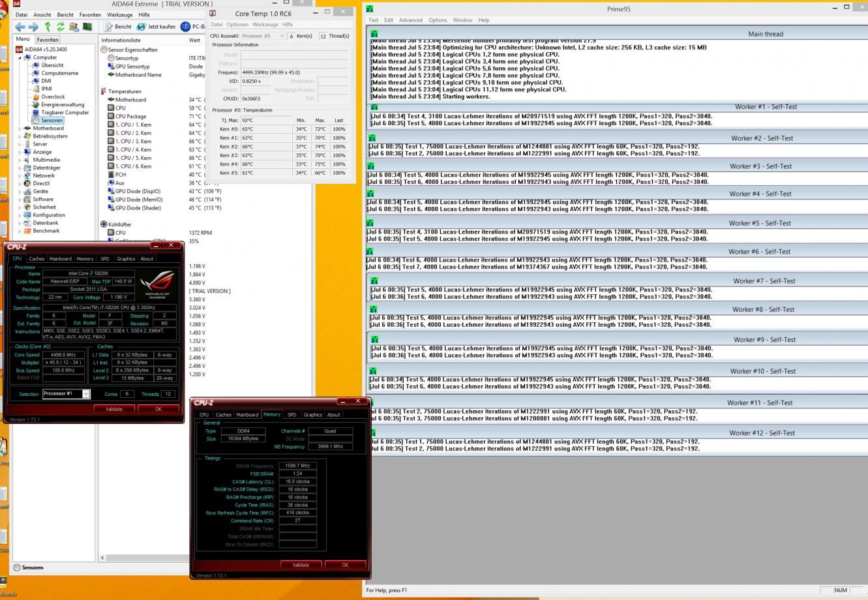Click Prime95 Main thread window icon
Image resolution: width=868 pixels, height=600 pixels.
pos(374,34)
